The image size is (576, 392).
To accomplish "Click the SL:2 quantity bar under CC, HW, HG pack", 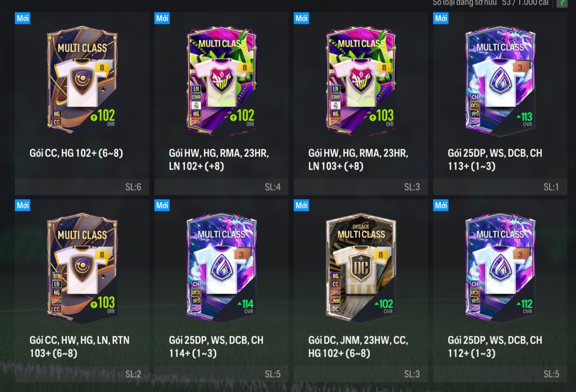I will point(82,374).
